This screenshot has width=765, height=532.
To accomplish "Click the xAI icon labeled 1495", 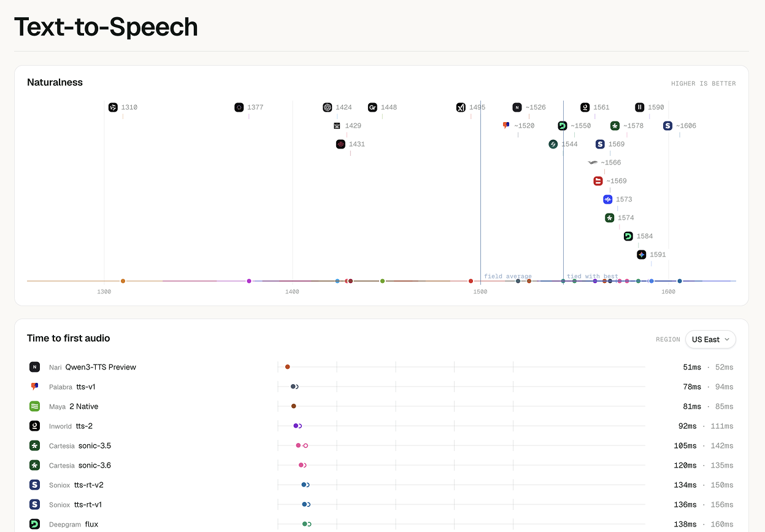I will 461,107.
